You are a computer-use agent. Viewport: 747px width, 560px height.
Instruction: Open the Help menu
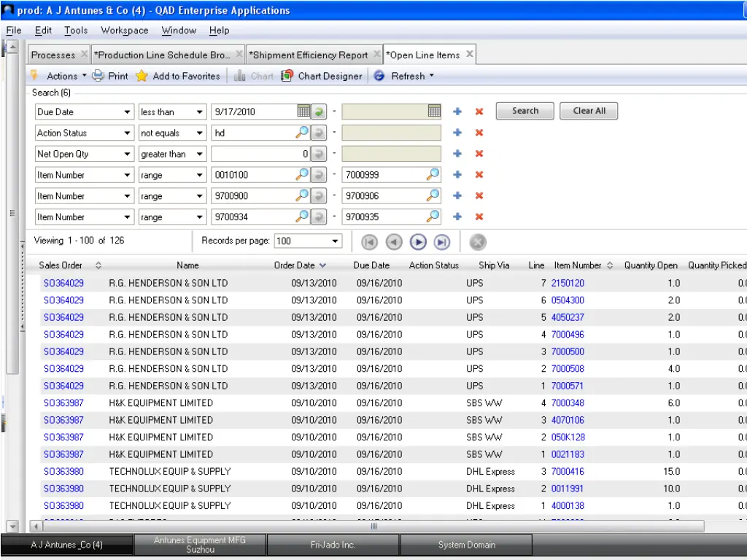tap(219, 31)
